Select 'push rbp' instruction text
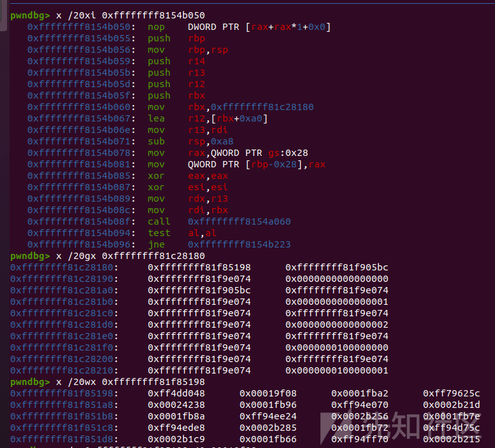The height and width of the screenshot is (448, 495). (176, 38)
